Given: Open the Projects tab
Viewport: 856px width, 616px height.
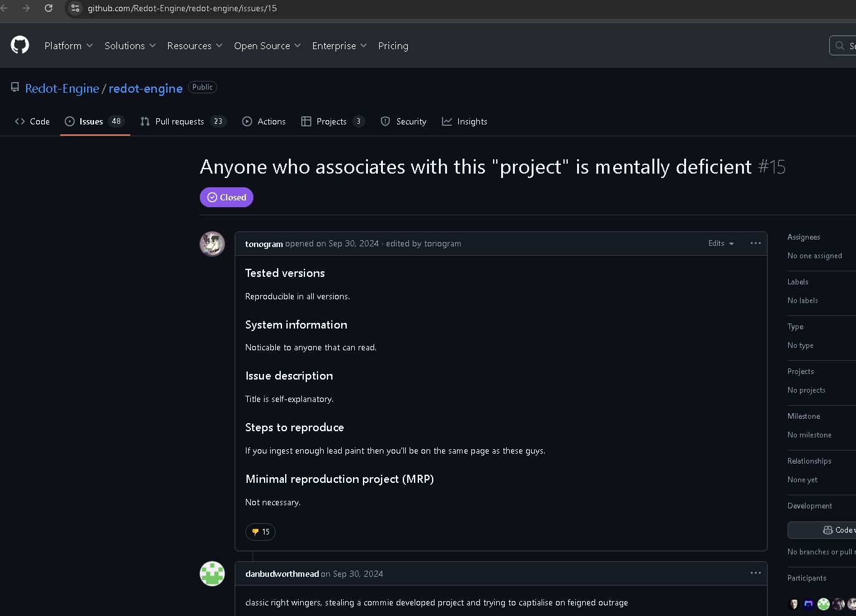Looking at the screenshot, I should tap(332, 121).
